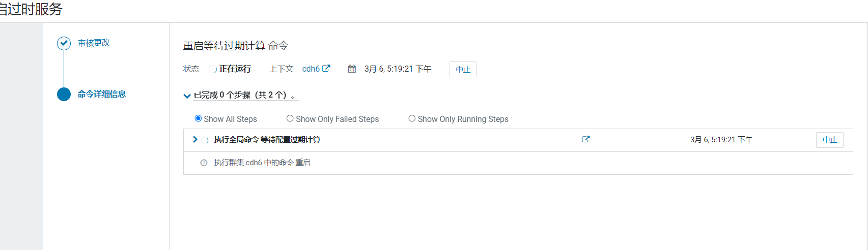The image size is (868, 250).
Task: Open the 命令详细信息 wizard step
Action: pos(102,94)
